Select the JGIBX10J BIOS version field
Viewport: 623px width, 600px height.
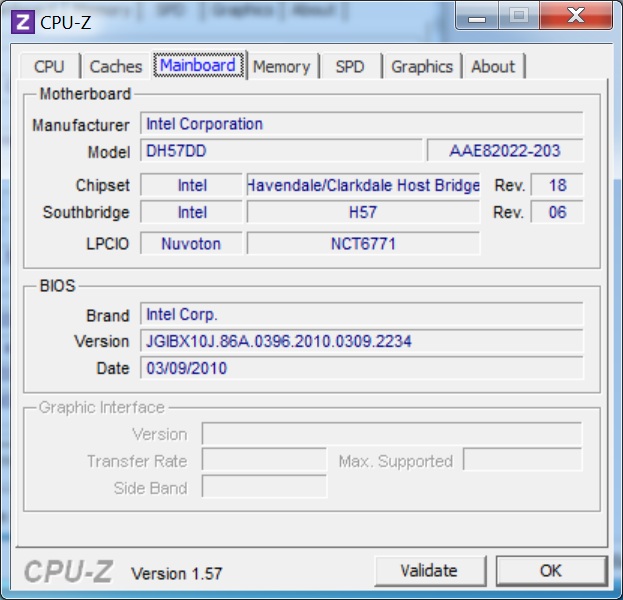click(x=362, y=341)
